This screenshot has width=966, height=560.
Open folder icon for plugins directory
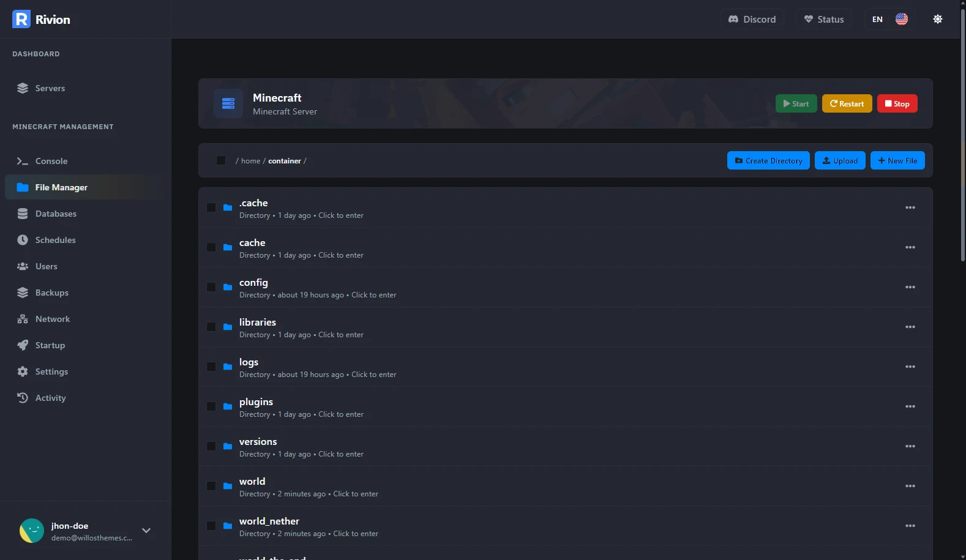(228, 407)
